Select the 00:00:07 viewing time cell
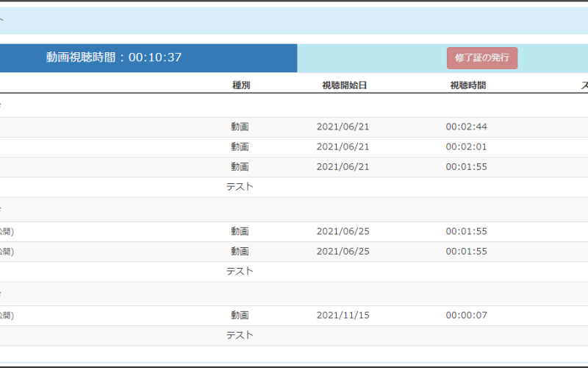 (466, 315)
